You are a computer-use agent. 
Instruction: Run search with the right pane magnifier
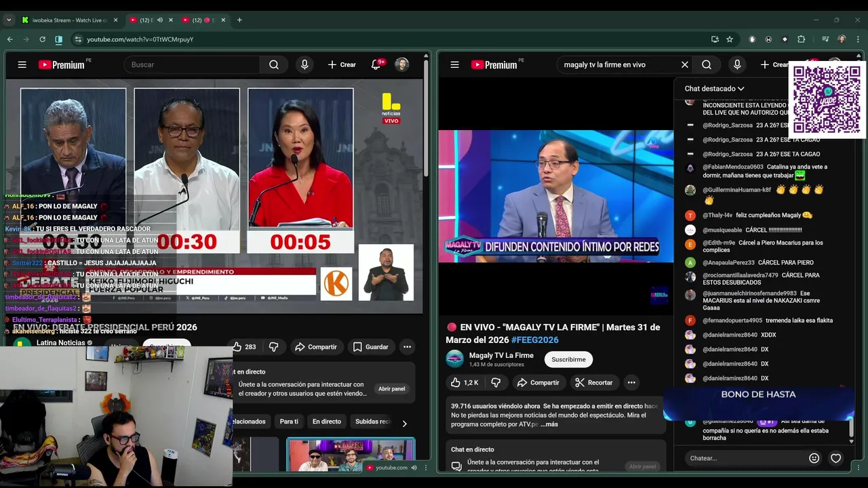click(707, 64)
